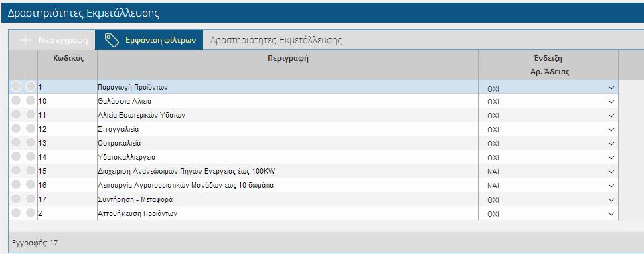Click second grey circle in code 16 row
Viewport: 644px width, 254px height.
point(31,184)
